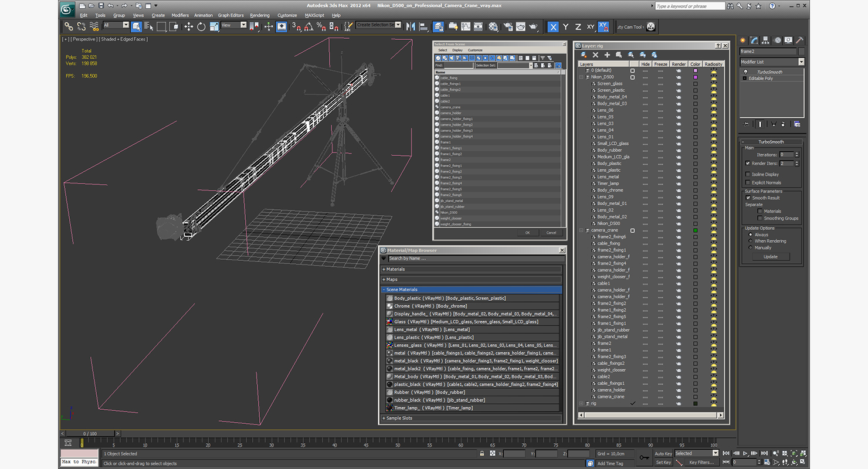This screenshot has width=868, height=469.
Task: Choose the Select and Move tool
Action: (188, 26)
